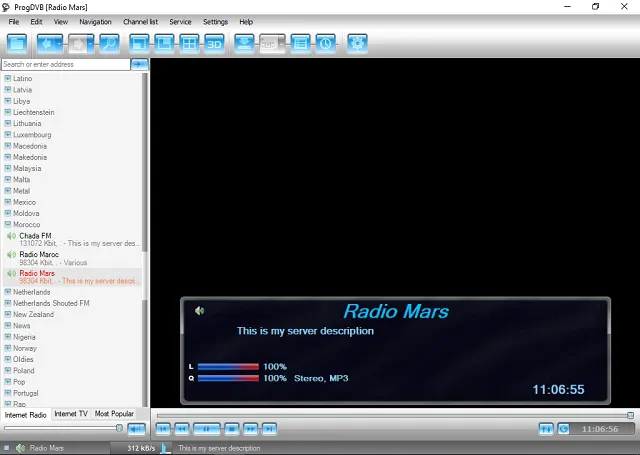Image resolution: width=640 pixels, height=455 pixels.
Task: Open the search magnifier tool
Action: [109, 43]
